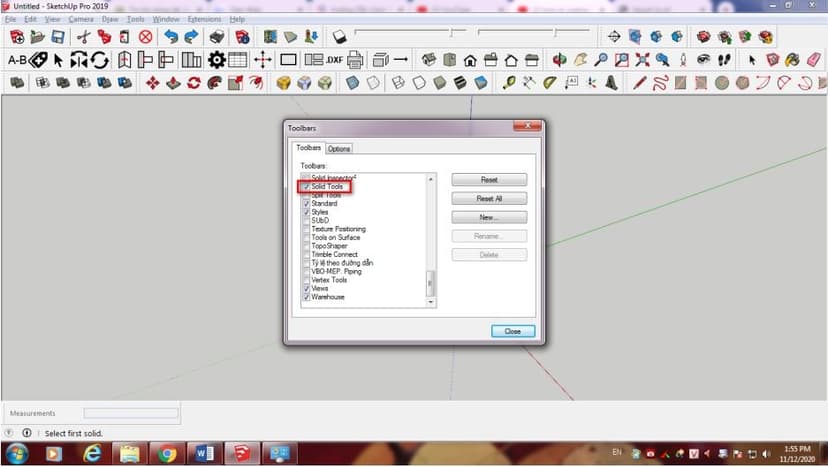Screen dimensions: 828x467
Task: Select the Iso view house icon
Action: click(429, 60)
